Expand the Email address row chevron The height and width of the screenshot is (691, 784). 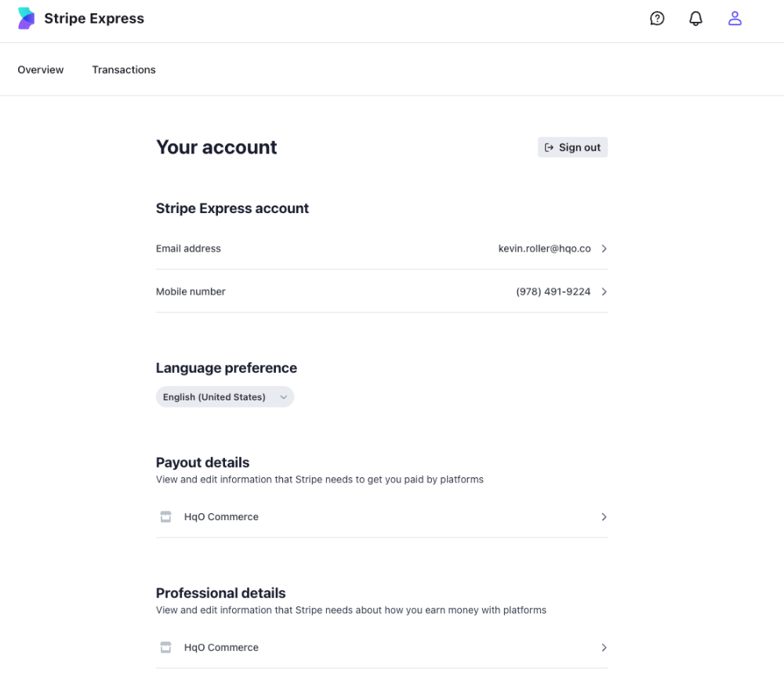(604, 249)
